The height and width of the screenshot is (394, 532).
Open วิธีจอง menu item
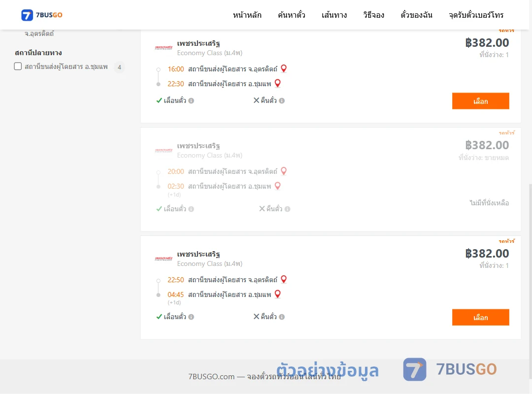[x=373, y=15]
